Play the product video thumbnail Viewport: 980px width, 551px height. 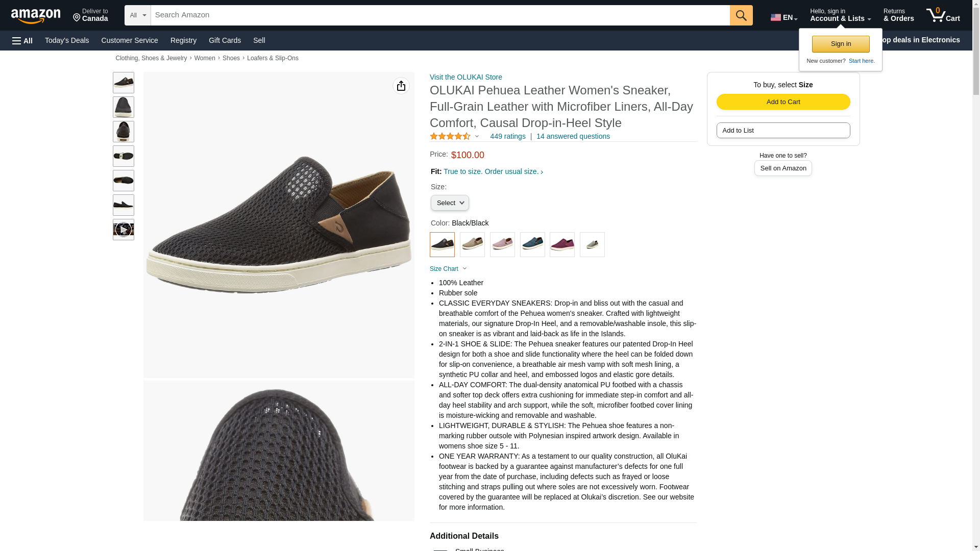pyautogui.click(x=123, y=230)
